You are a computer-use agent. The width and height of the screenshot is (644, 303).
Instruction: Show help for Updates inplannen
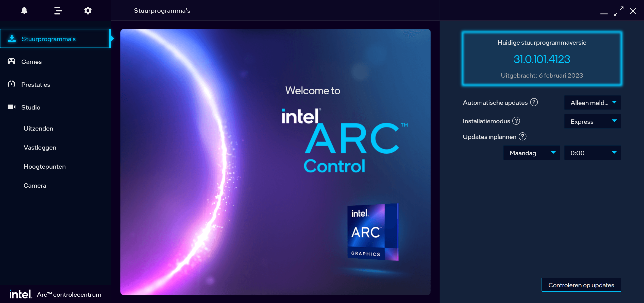coord(522,136)
